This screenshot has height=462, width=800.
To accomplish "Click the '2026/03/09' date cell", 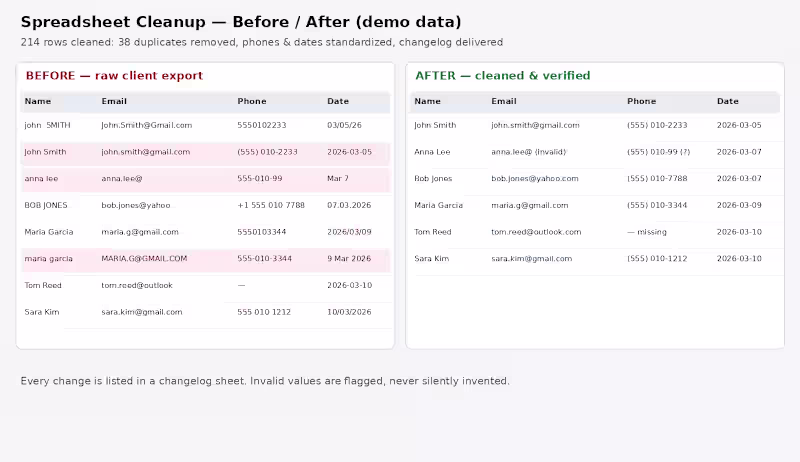I will pyautogui.click(x=349, y=232).
